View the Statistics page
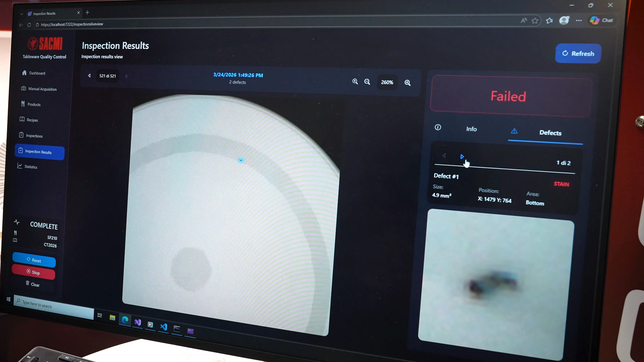The image size is (644, 362). click(31, 167)
